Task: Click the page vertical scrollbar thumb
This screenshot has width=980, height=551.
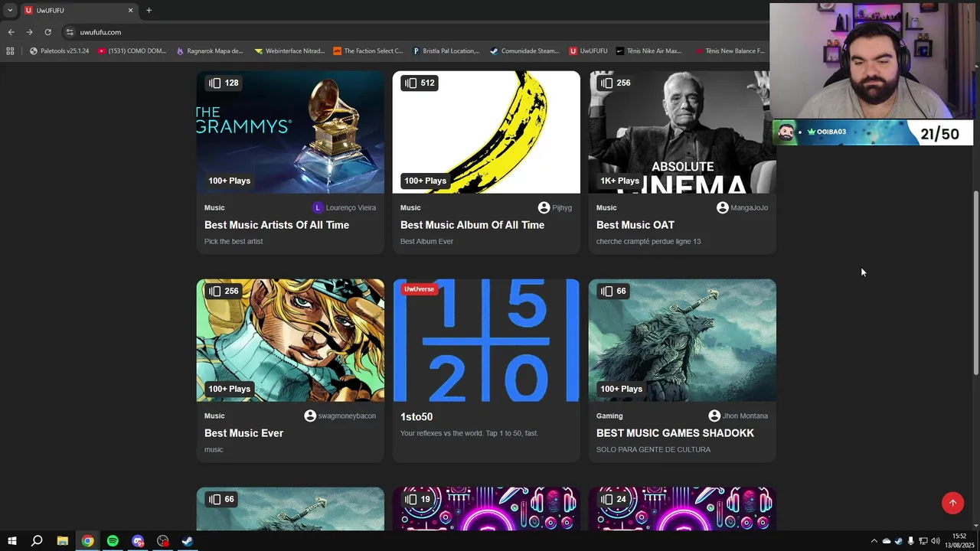Action: tap(975, 283)
